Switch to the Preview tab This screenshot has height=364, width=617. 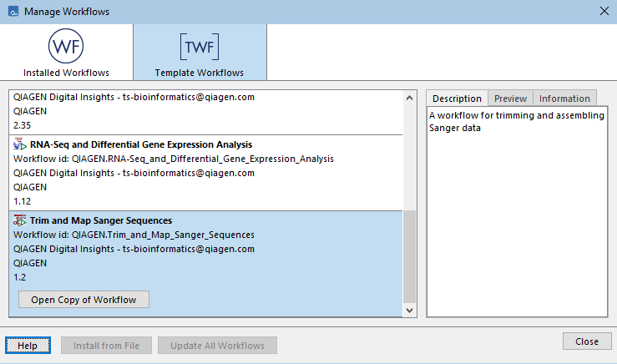tap(510, 99)
